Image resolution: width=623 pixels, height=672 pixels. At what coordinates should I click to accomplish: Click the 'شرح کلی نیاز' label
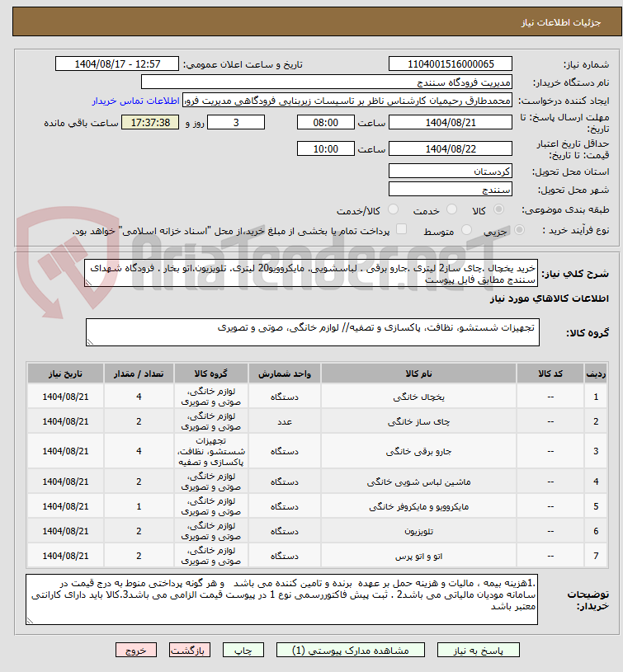coord(575,274)
